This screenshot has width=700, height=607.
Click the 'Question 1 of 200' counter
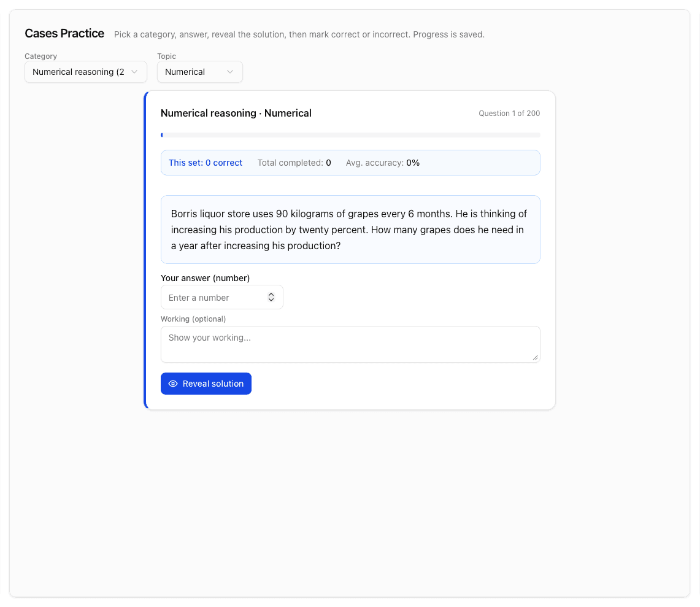click(509, 114)
